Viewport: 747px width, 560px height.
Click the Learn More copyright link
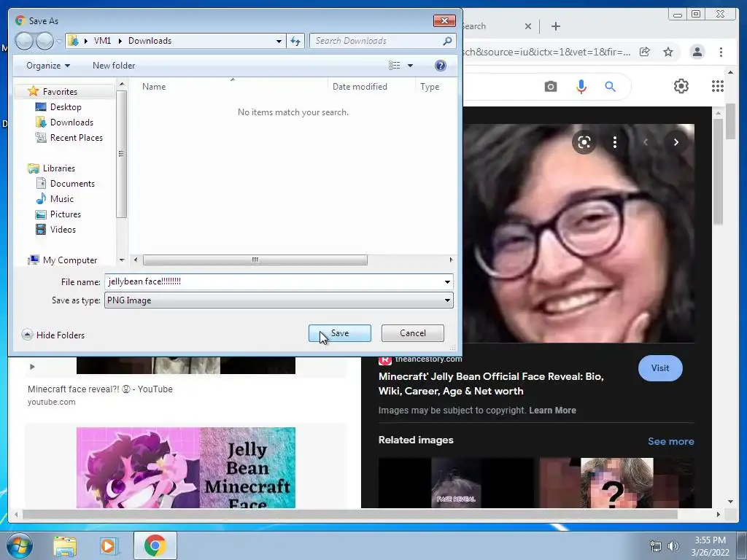552,411
